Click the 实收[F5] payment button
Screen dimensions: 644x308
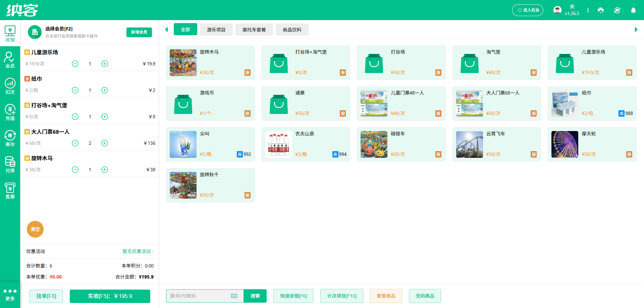110,296
